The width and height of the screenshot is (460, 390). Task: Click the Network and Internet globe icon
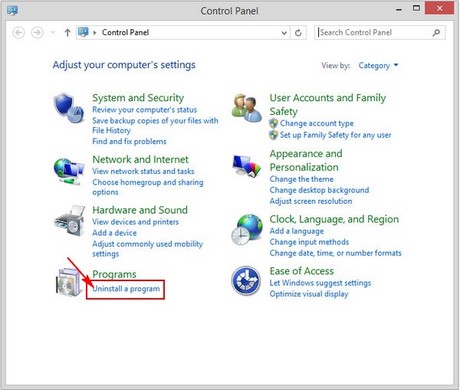coord(69,171)
